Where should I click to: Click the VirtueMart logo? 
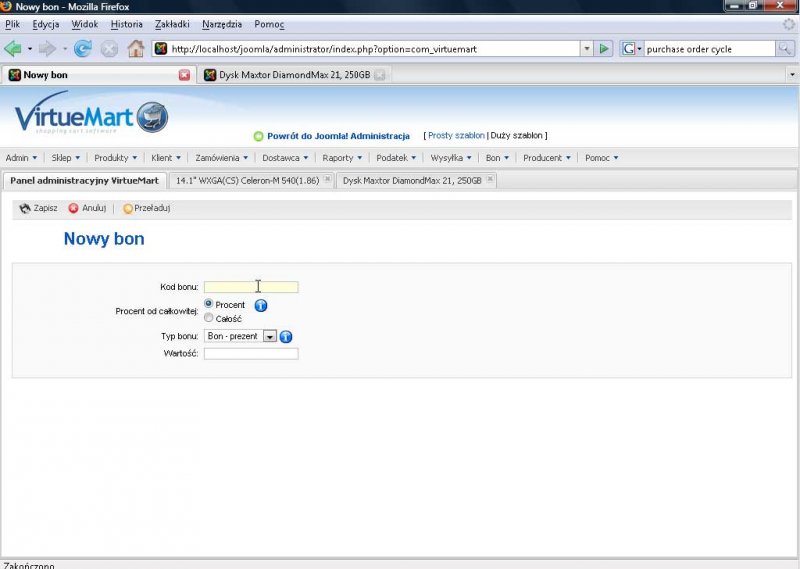pyautogui.click(x=91, y=118)
